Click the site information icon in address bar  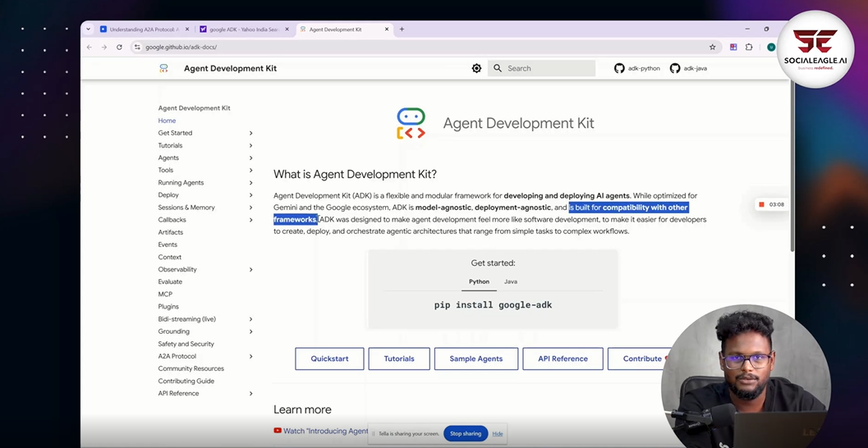[137, 47]
